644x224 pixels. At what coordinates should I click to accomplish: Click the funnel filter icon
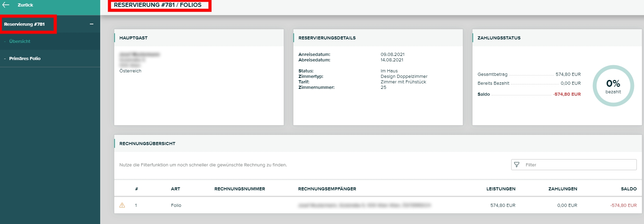coord(517,165)
